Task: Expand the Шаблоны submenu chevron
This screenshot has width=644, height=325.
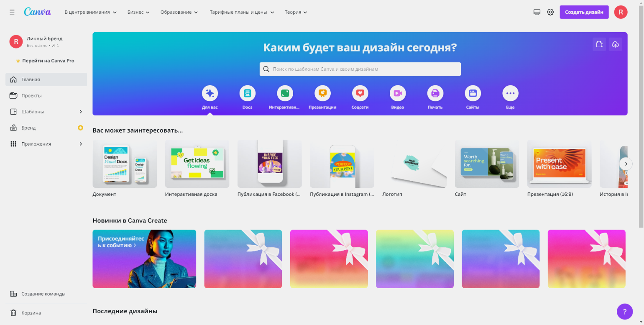Action: click(x=81, y=112)
